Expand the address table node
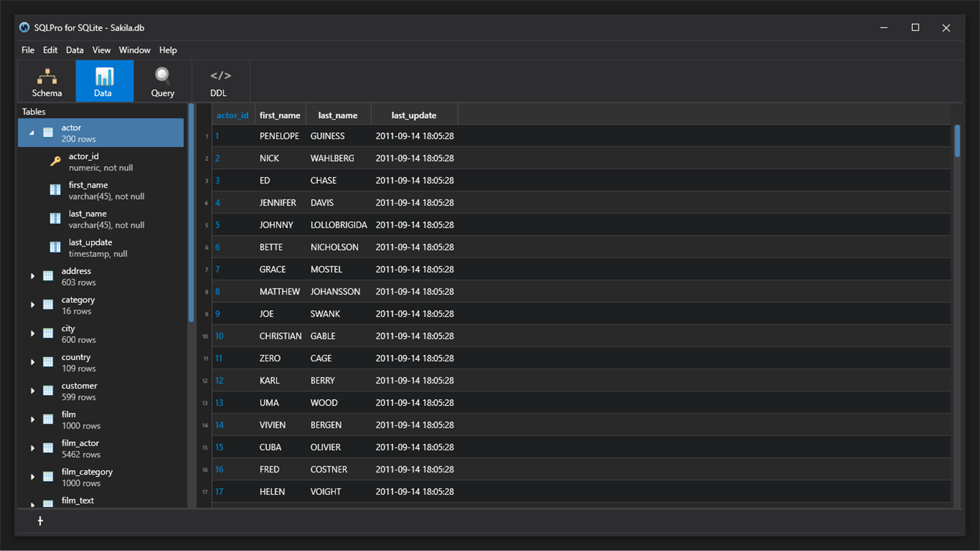The image size is (980, 551). click(x=32, y=276)
